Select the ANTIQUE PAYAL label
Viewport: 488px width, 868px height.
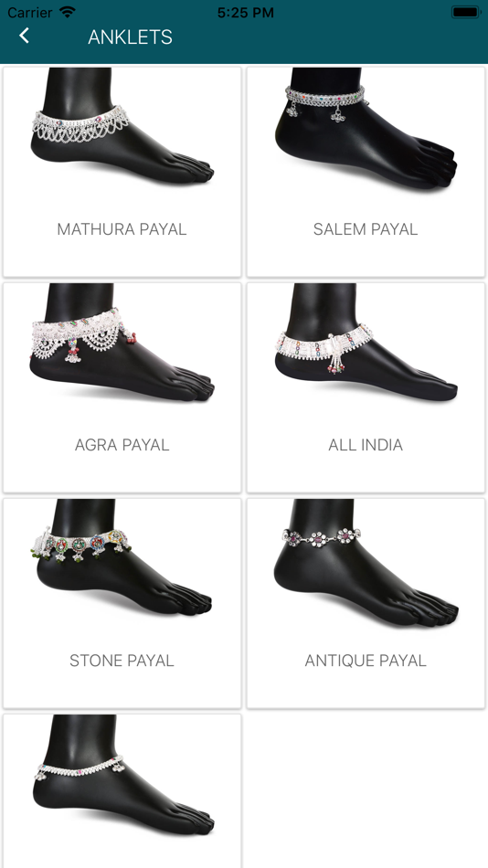[x=366, y=661]
